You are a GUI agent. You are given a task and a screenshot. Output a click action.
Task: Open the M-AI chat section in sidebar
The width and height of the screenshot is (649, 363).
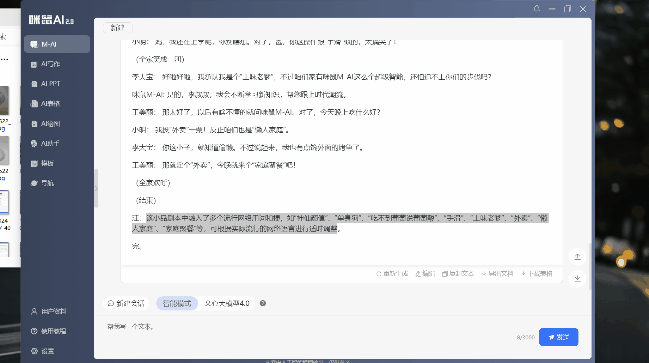(x=57, y=44)
